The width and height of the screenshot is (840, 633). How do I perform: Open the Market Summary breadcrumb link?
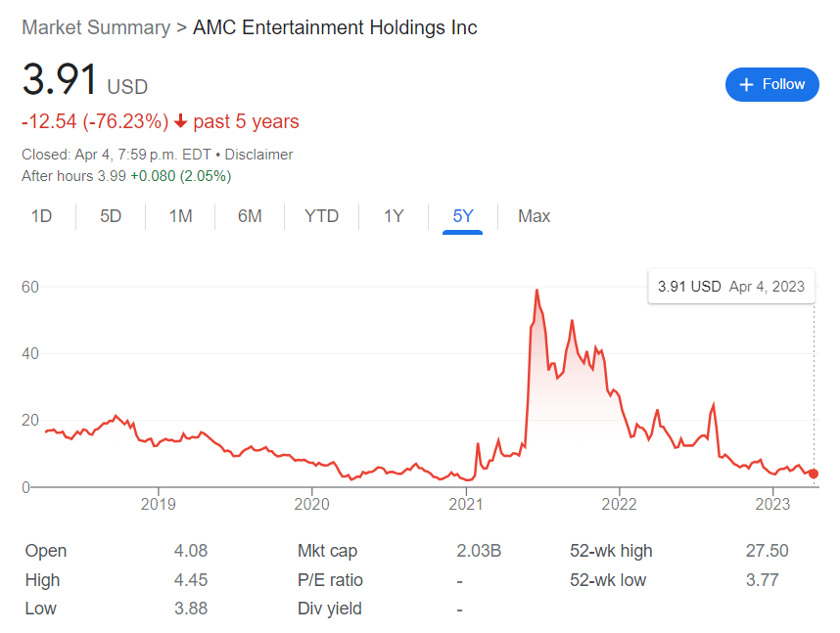(95, 27)
